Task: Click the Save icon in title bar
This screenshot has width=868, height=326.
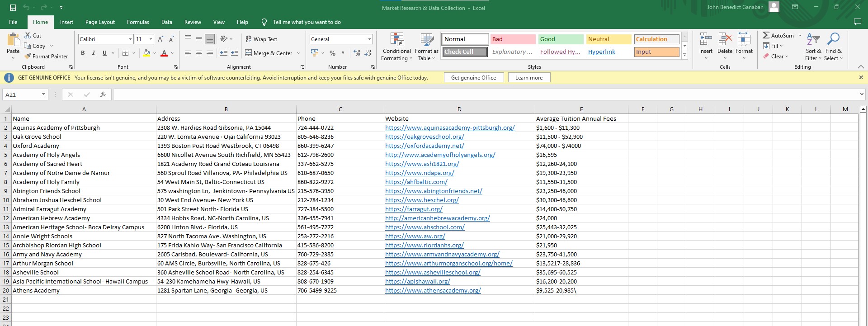Action: click(13, 8)
